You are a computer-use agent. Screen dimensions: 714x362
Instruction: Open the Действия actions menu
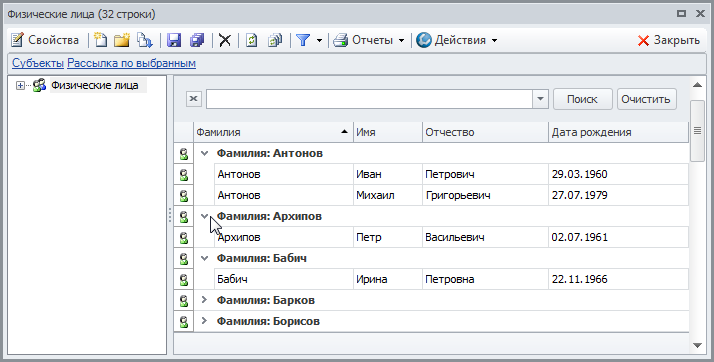pyautogui.click(x=457, y=40)
